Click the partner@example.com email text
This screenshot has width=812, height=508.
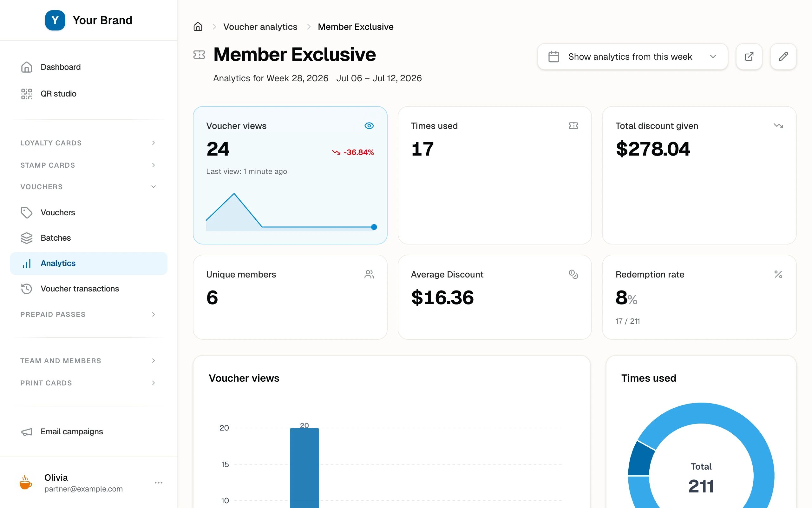click(83, 489)
